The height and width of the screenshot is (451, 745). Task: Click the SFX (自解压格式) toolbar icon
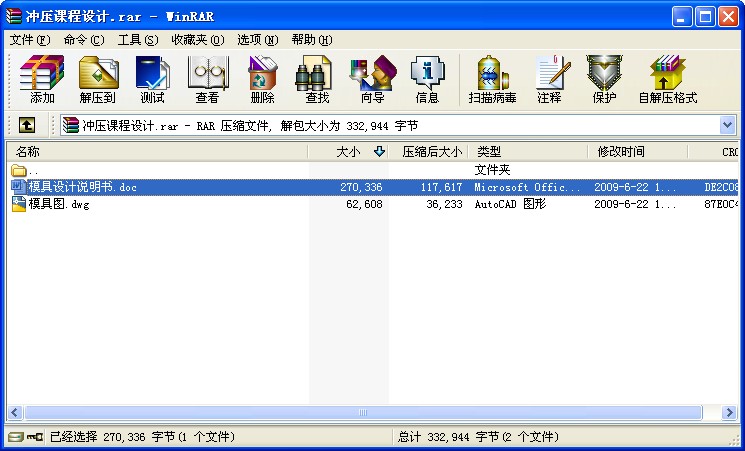(x=668, y=79)
